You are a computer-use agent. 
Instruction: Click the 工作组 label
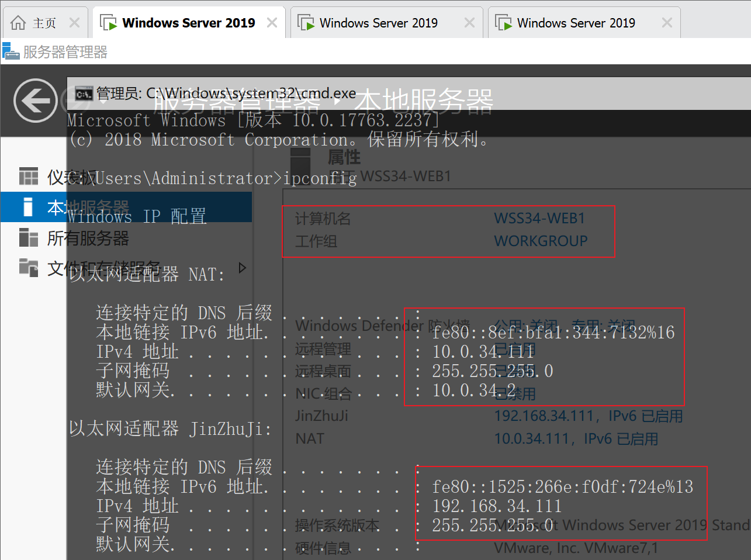316,241
